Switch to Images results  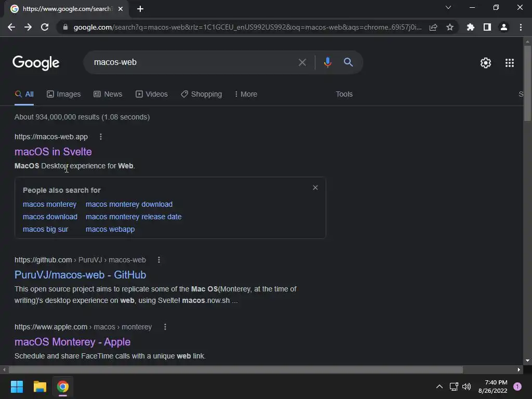click(x=64, y=95)
